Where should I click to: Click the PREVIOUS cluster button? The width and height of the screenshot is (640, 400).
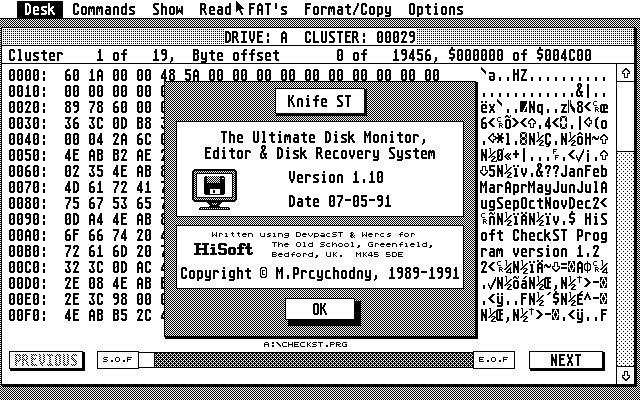[46, 360]
